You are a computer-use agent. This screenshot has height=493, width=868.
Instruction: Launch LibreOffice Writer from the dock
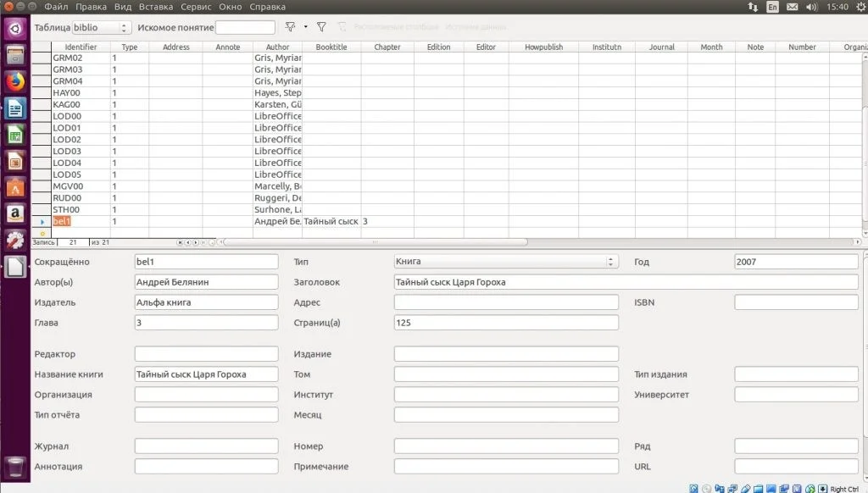[14, 108]
